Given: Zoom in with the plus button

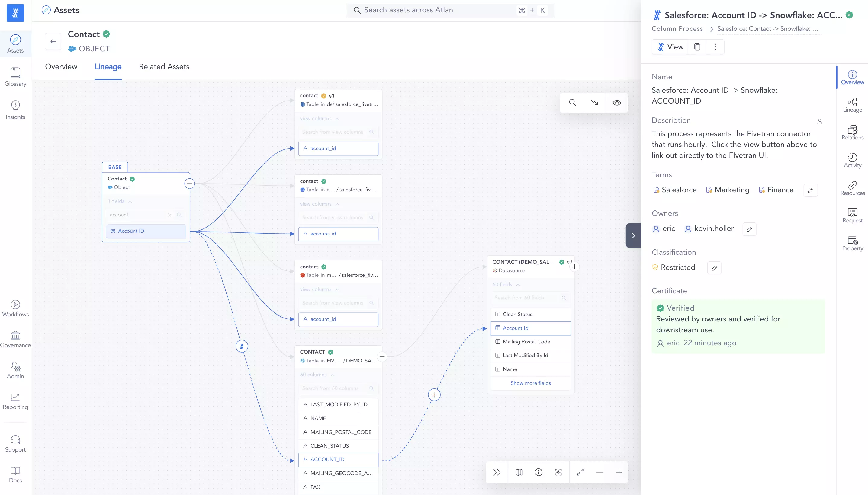Looking at the screenshot, I should click(619, 472).
